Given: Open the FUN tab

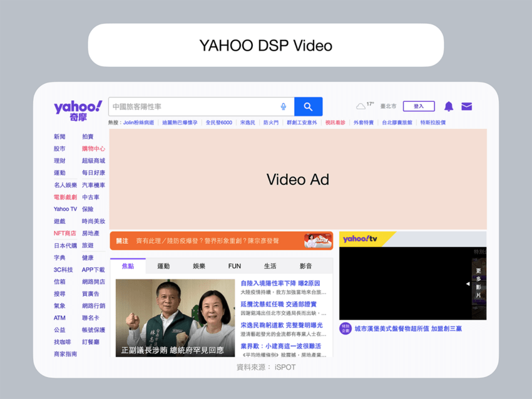Looking at the screenshot, I should (234, 266).
